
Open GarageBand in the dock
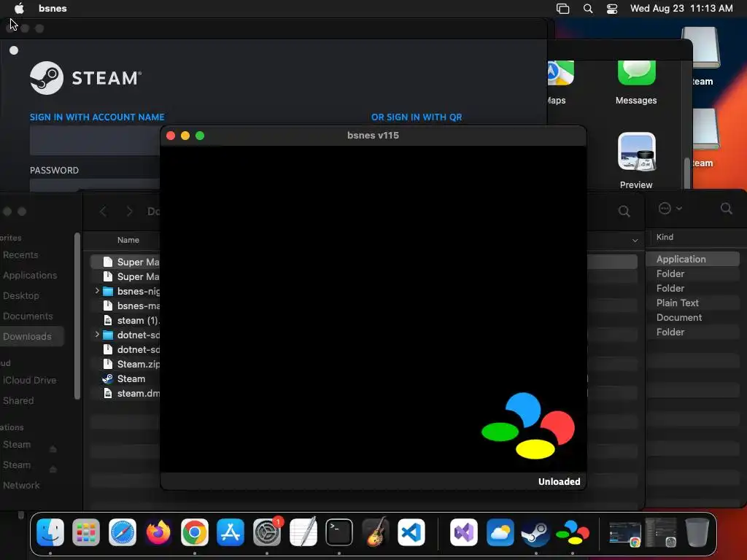375,532
